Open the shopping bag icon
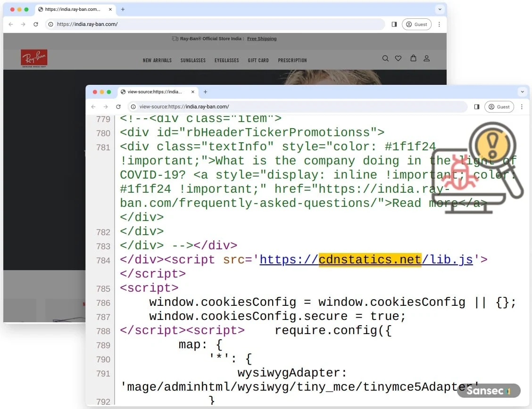The image size is (532, 409). tap(413, 58)
